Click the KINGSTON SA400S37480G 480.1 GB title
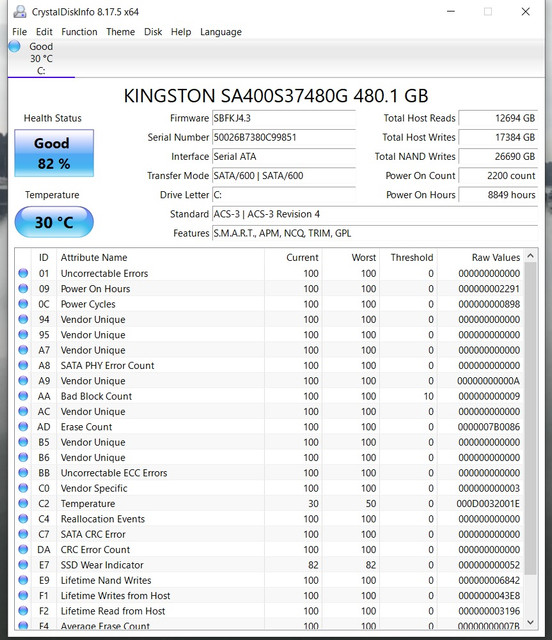 pos(276,96)
